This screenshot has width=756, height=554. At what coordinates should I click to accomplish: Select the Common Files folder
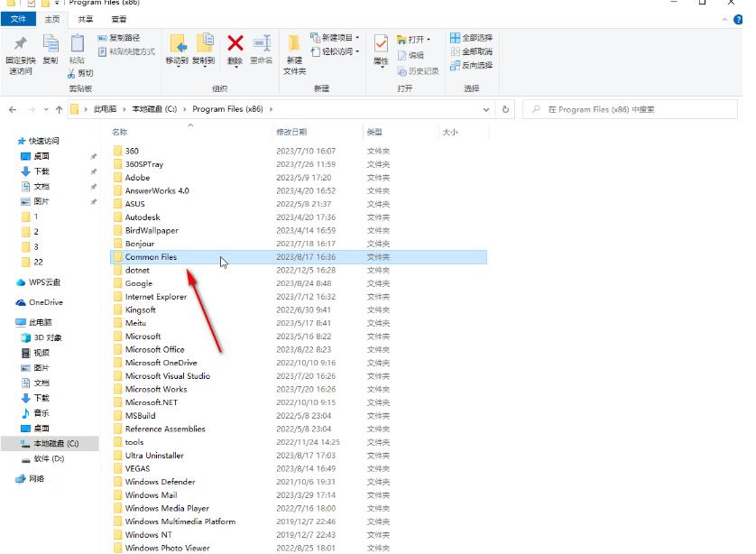[x=299, y=257]
